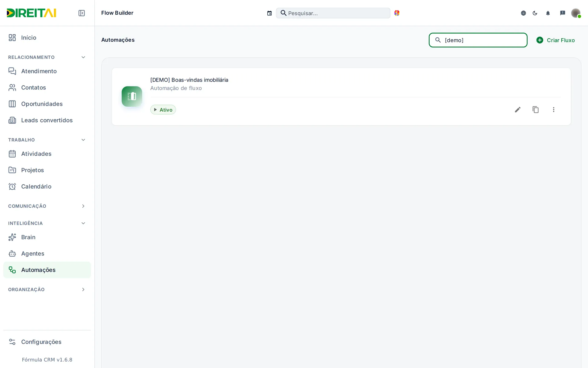Focus the Pesquisar global search field
The height and width of the screenshot is (368, 588).
[333, 13]
